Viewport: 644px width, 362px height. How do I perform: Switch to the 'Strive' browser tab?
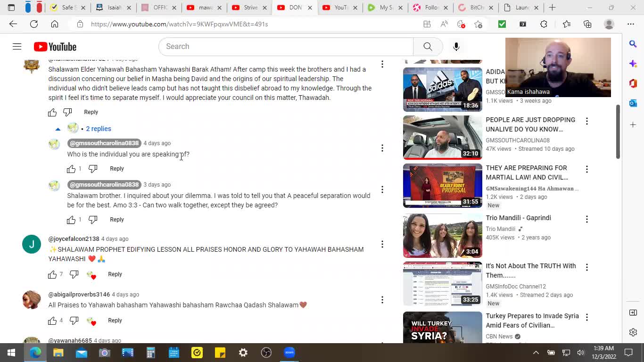(x=250, y=8)
